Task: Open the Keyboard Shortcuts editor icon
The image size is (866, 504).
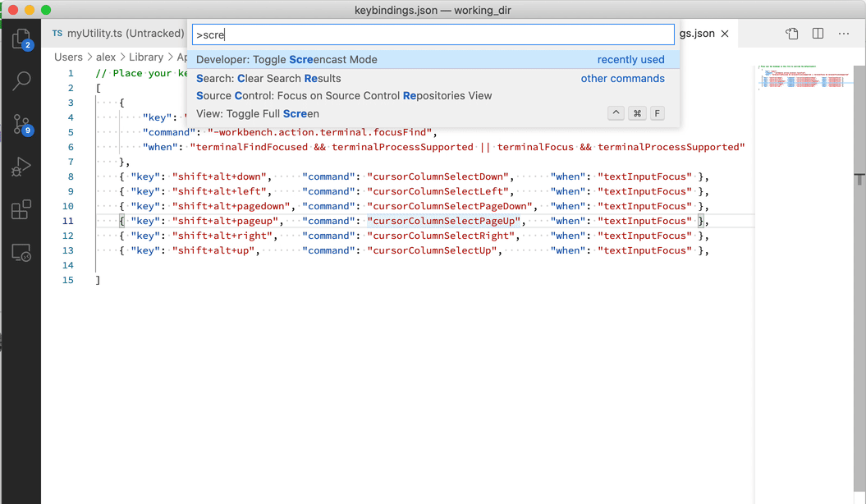Action: 790,33
